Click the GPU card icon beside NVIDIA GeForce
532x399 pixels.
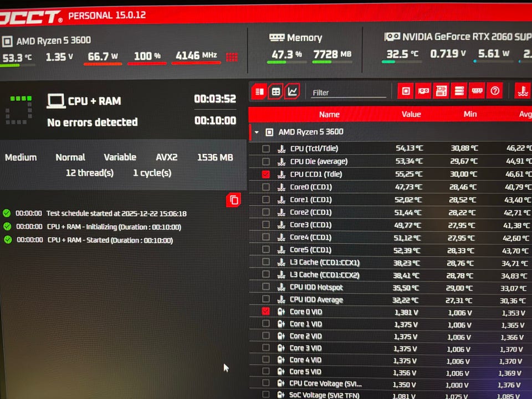[392, 37]
